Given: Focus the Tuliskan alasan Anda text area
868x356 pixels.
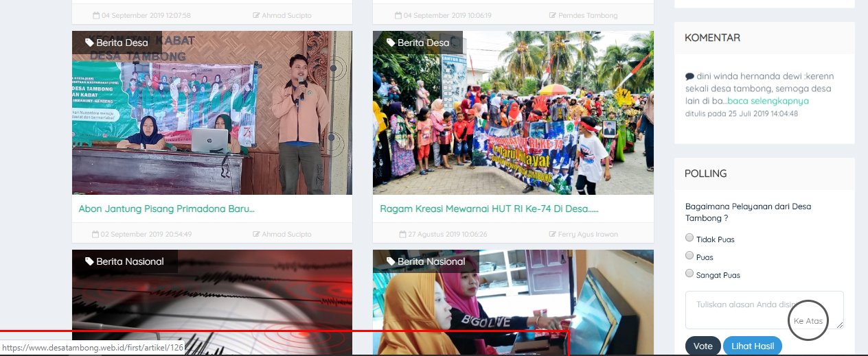Looking at the screenshot, I should coord(764,310).
